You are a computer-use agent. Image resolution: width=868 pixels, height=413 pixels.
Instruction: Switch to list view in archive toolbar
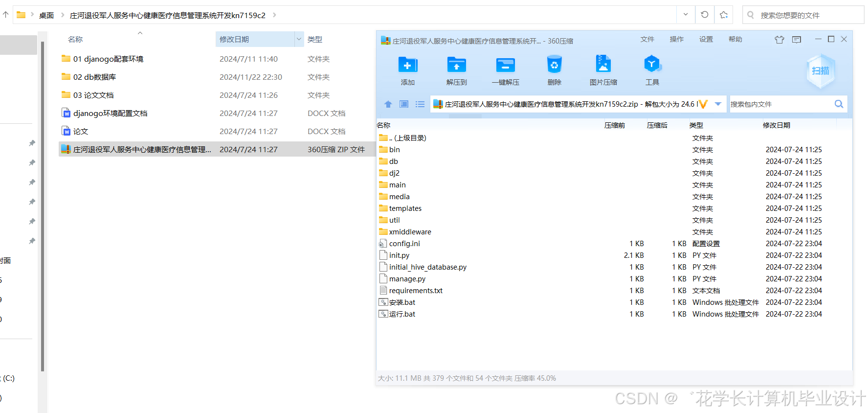(x=420, y=104)
